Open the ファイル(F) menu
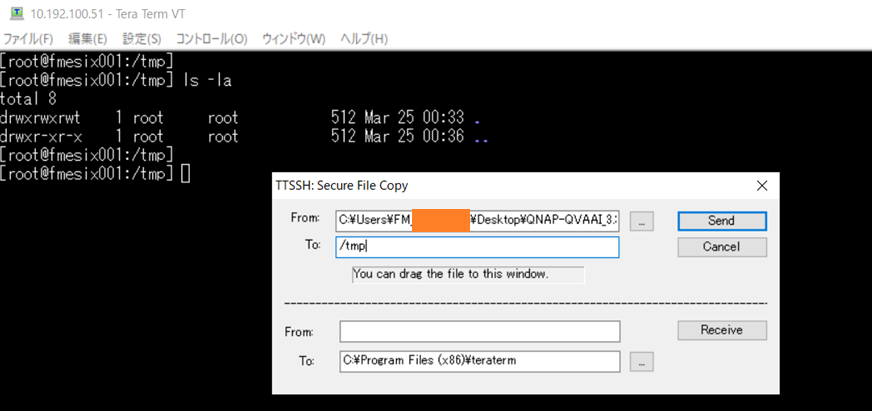This screenshot has height=412, width=872. point(28,39)
